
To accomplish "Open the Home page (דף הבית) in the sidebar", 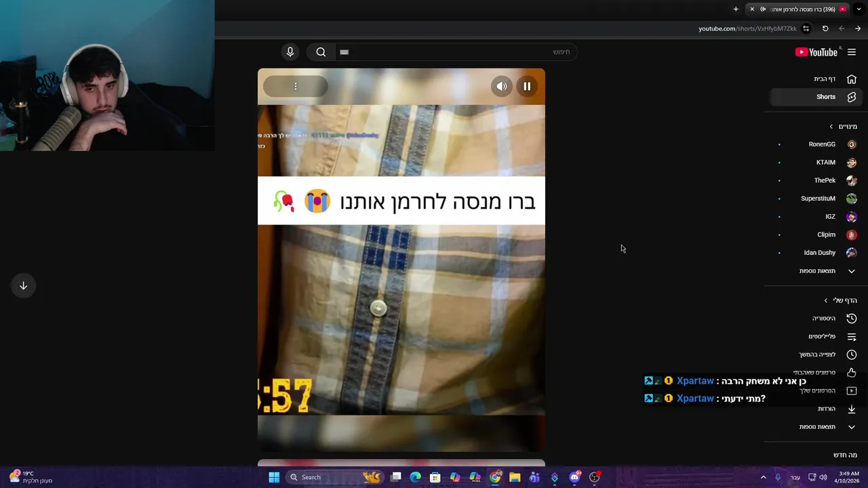I will (x=816, y=79).
